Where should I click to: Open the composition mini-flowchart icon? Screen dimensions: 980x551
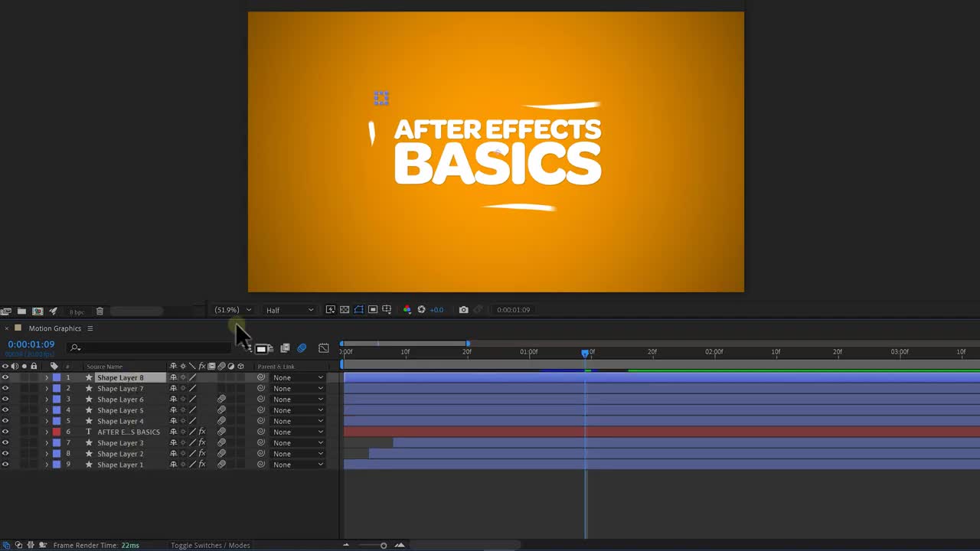point(247,348)
